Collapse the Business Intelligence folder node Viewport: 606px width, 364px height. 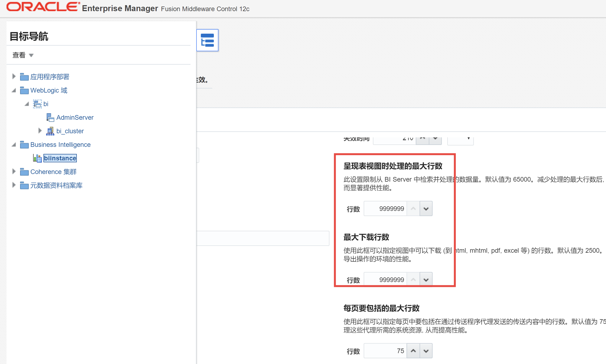point(14,145)
